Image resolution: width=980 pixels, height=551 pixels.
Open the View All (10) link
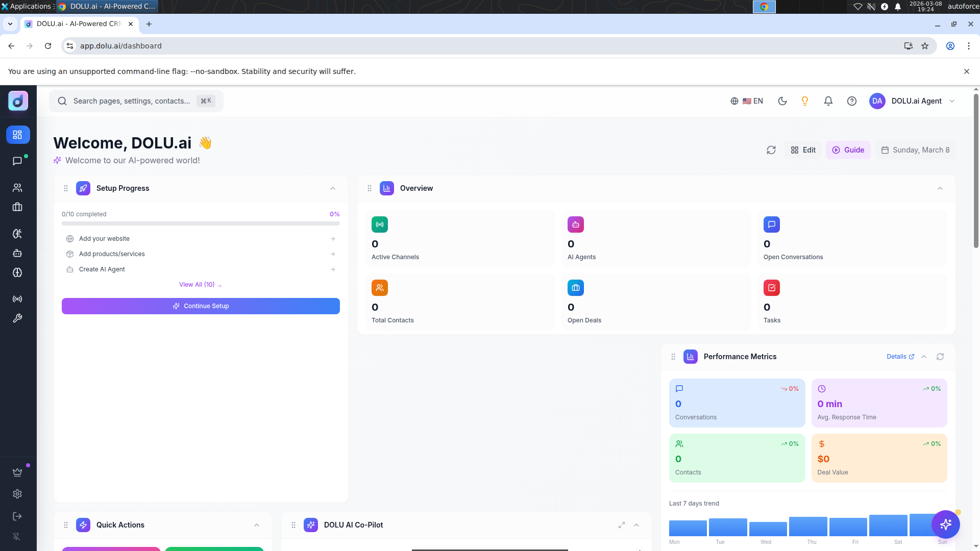point(201,285)
